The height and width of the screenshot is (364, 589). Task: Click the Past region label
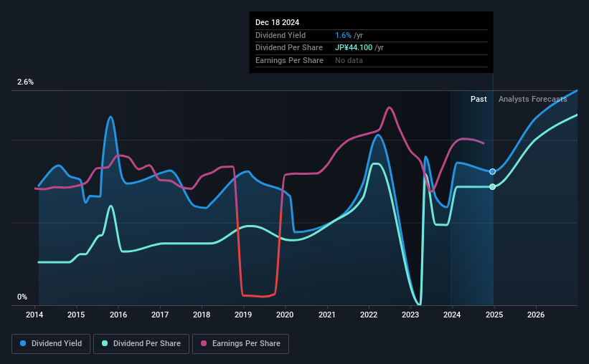pyautogui.click(x=479, y=99)
